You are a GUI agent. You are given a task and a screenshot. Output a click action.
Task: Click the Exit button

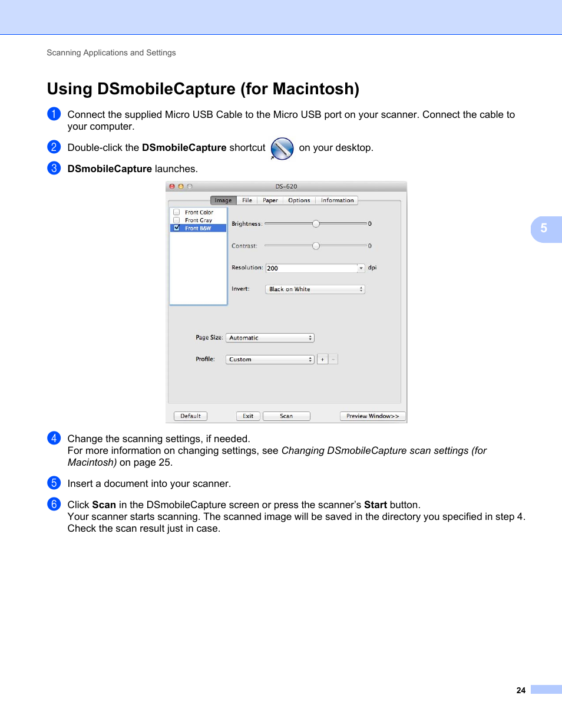[248, 416]
